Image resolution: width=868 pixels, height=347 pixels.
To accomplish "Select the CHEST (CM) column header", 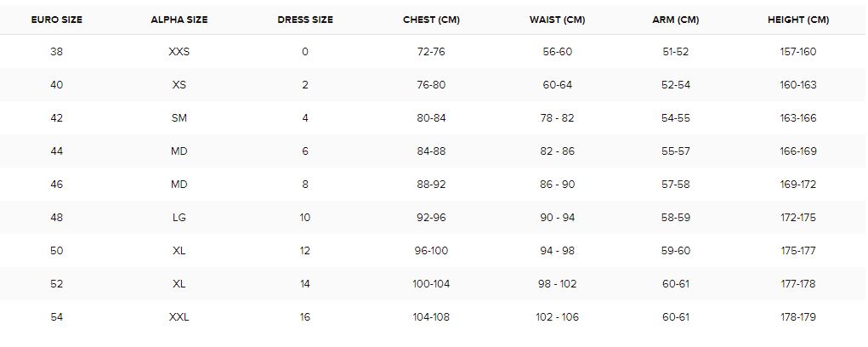I will (x=432, y=19).
